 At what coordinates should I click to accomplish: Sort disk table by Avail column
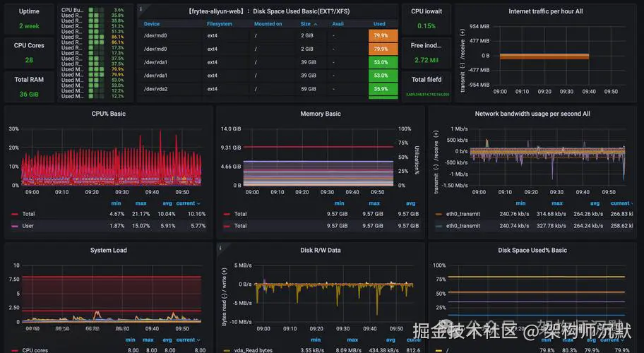click(x=338, y=24)
